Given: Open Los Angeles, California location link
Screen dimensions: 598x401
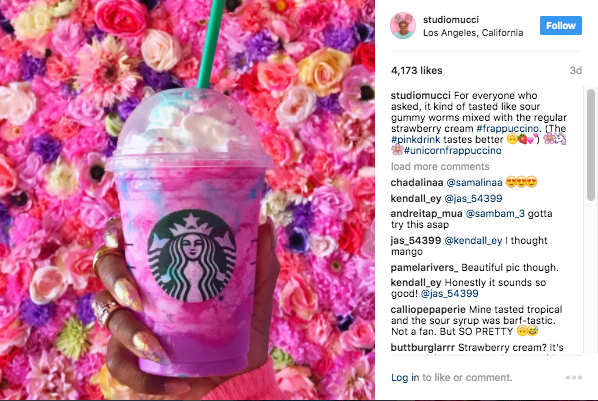Looking at the screenshot, I should (x=473, y=33).
